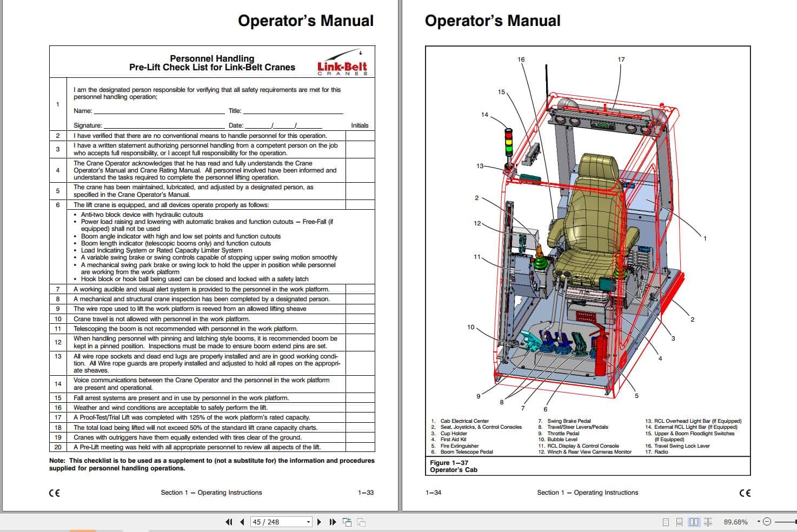Advance to the next page

tap(318, 522)
